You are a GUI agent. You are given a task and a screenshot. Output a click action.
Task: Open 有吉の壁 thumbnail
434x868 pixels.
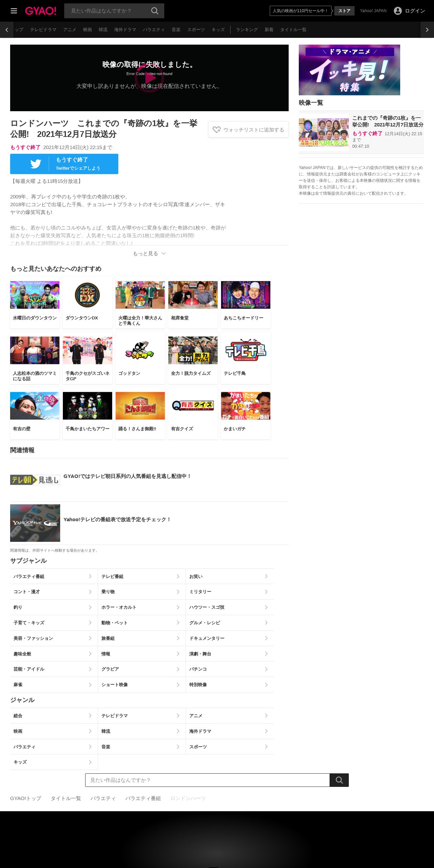point(35,406)
